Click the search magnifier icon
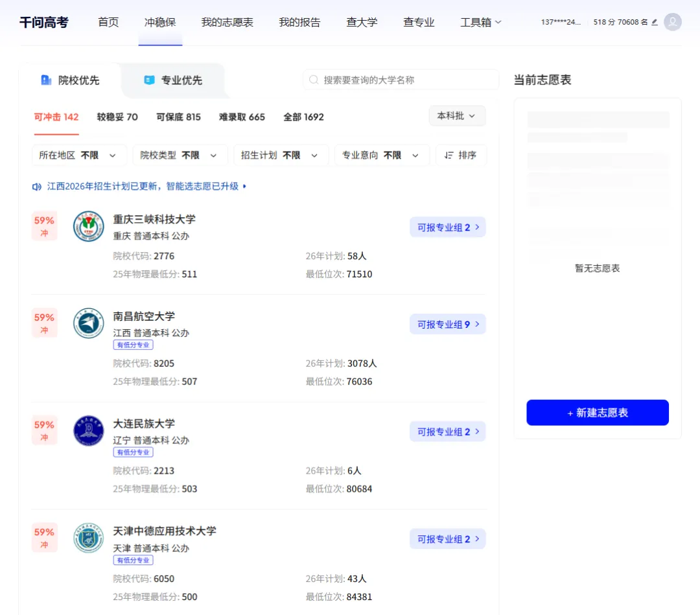This screenshot has width=700, height=615. 314,80
